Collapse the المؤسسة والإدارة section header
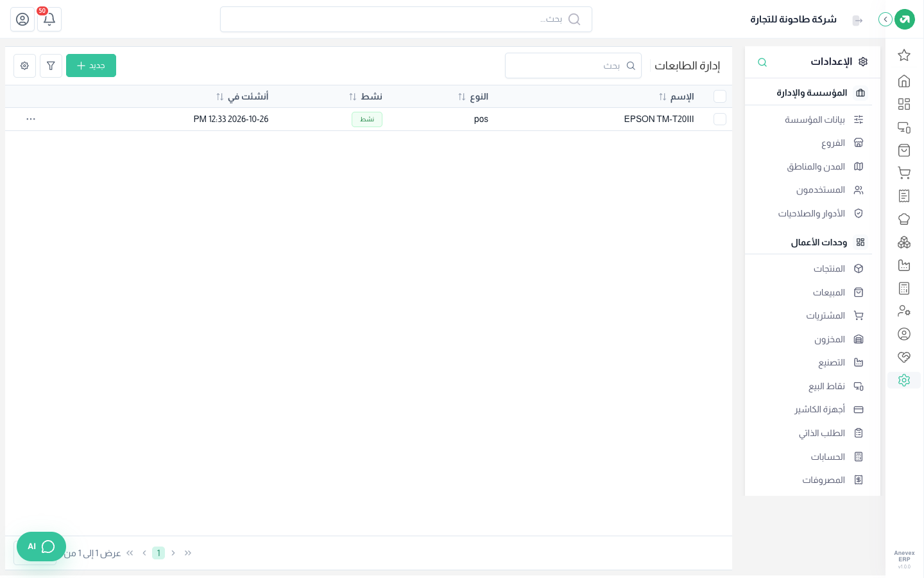This screenshot has height=578, width=924. (x=809, y=93)
